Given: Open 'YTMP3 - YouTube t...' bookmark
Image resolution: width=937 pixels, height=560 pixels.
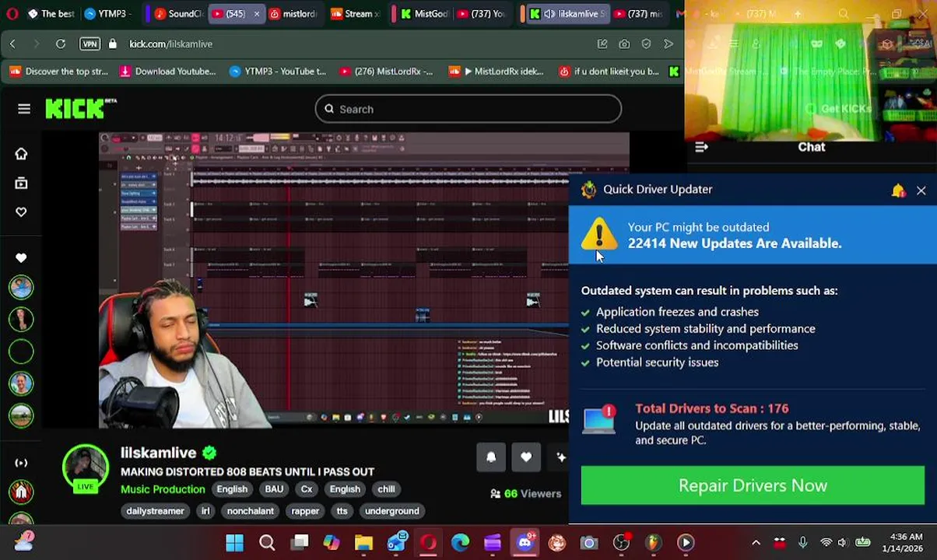Looking at the screenshot, I should coord(278,72).
